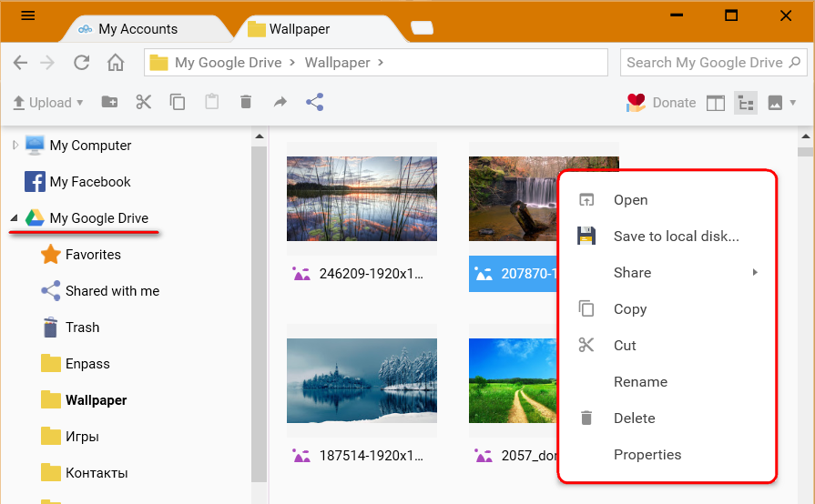Viewport: 815px width, 504px height.
Task: Click Wallpaper in the breadcrumb
Action: coord(337,62)
